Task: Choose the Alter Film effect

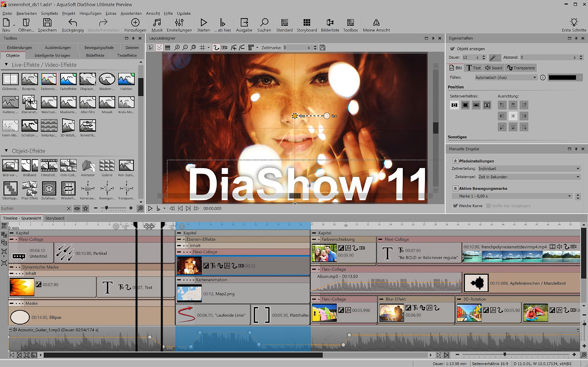Action: click(88, 103)
